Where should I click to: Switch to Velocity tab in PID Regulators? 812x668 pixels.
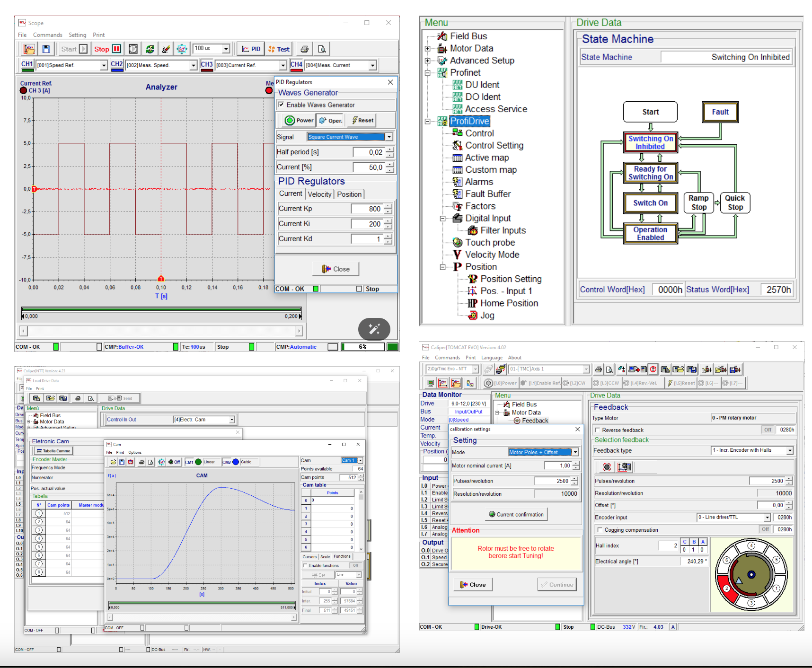pyautogui.click(x=319, y=194)
